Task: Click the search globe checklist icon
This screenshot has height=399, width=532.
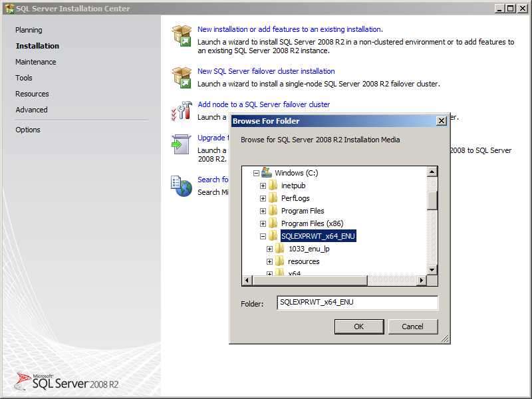Action: [x=182, y=186]
